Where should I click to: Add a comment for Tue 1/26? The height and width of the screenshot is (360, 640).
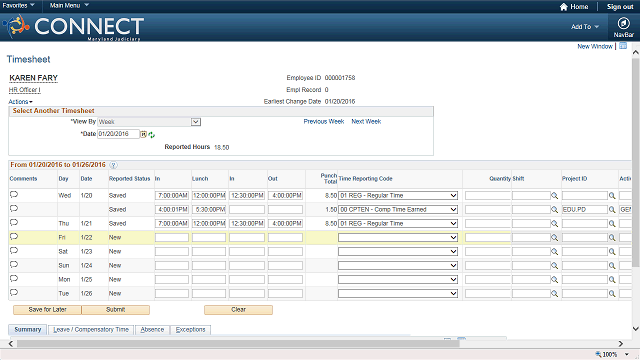[x=14, y=293]
